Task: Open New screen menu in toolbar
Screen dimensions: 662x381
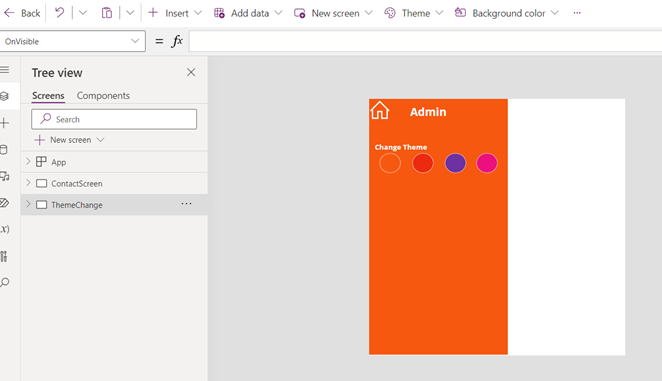Action: [333, 13]
